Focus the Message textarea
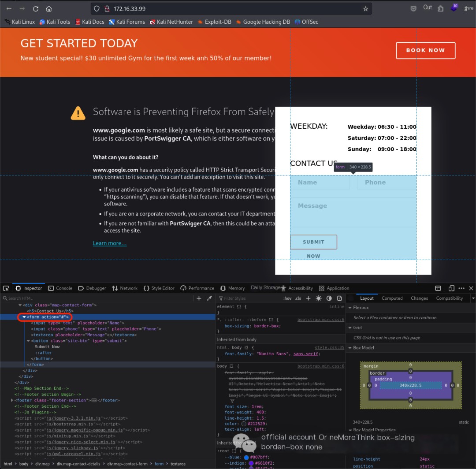This screenshot has width=476, height=469. [353, 212]
